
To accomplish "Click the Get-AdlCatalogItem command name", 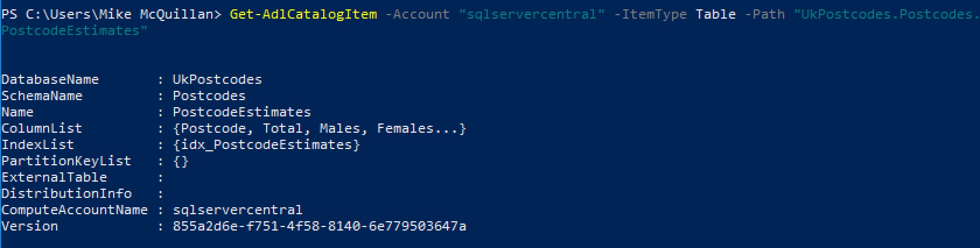I will click(x=303, y=13).
